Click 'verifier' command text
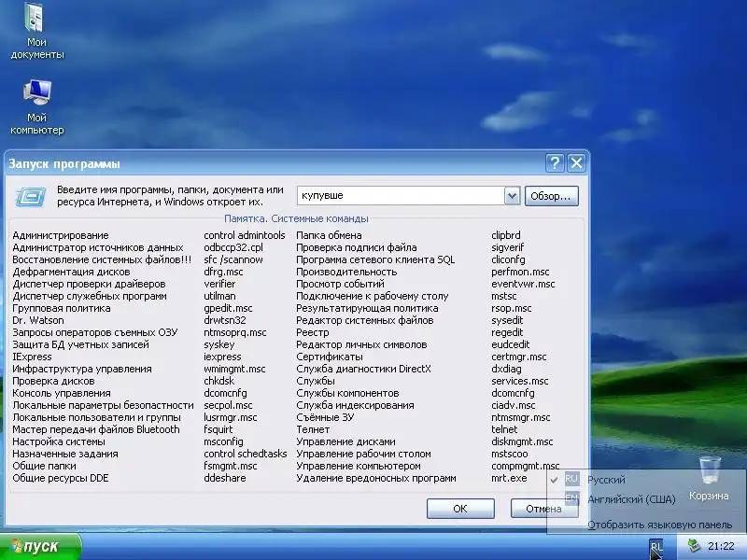The image size is (747, 560). 219,284
